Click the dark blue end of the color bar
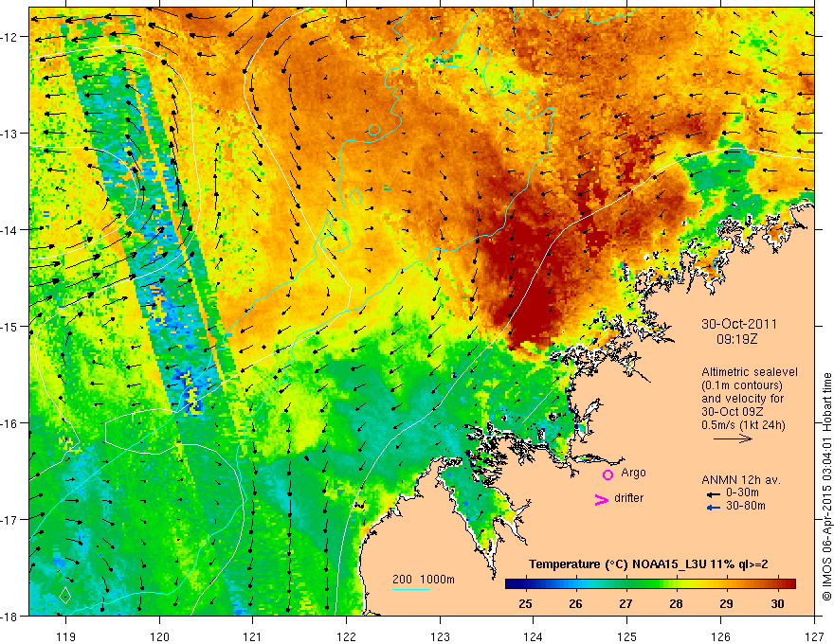Screen dimensions: 834x644 click(x=511, y=584)
